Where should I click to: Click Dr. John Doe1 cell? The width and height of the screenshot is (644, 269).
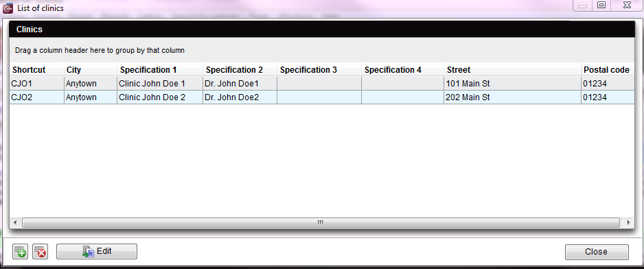pyautogui.click(x=240, y=84)
